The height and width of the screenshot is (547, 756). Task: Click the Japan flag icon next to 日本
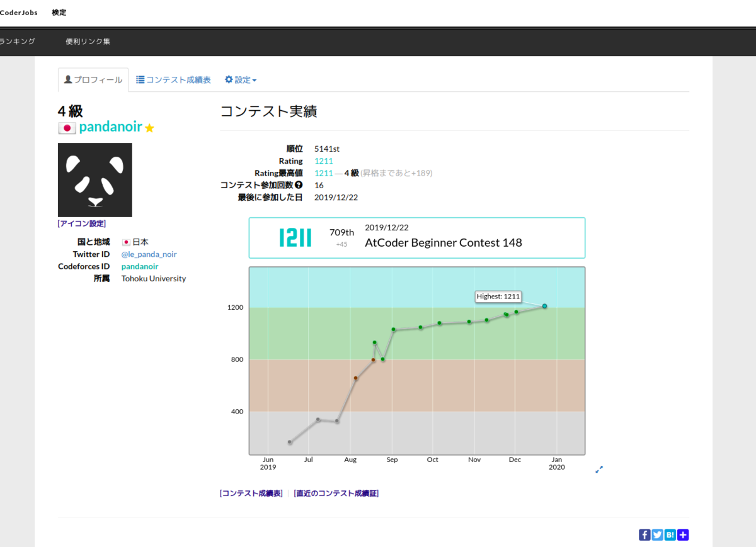click(x=125, y=242)
